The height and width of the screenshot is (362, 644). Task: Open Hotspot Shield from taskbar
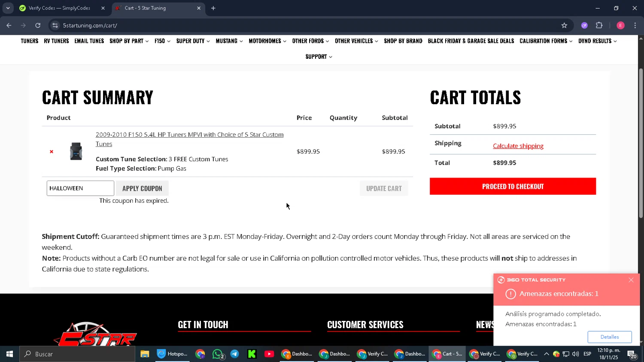[x=172, y=354]
